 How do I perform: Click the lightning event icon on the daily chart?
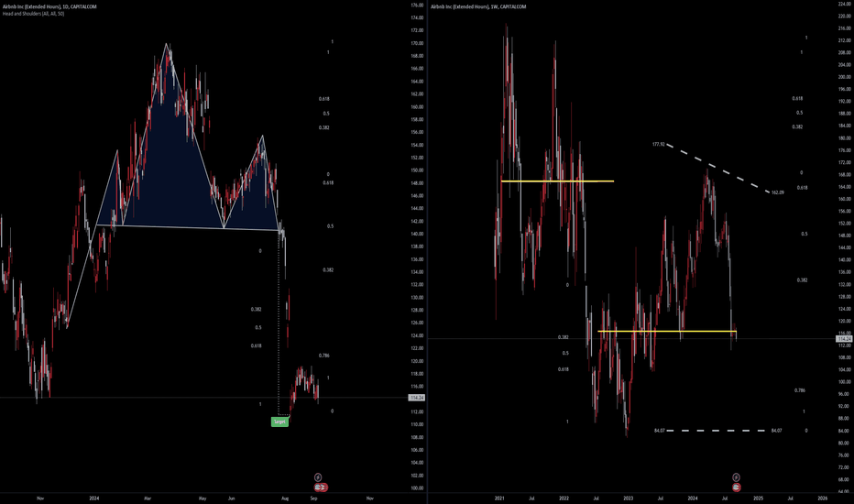pos(318,477)
